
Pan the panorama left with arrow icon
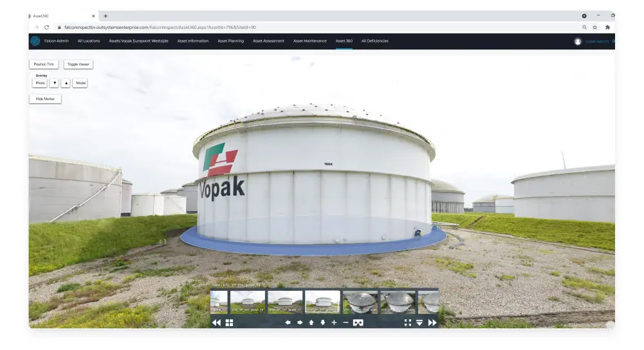pos(288,323)
